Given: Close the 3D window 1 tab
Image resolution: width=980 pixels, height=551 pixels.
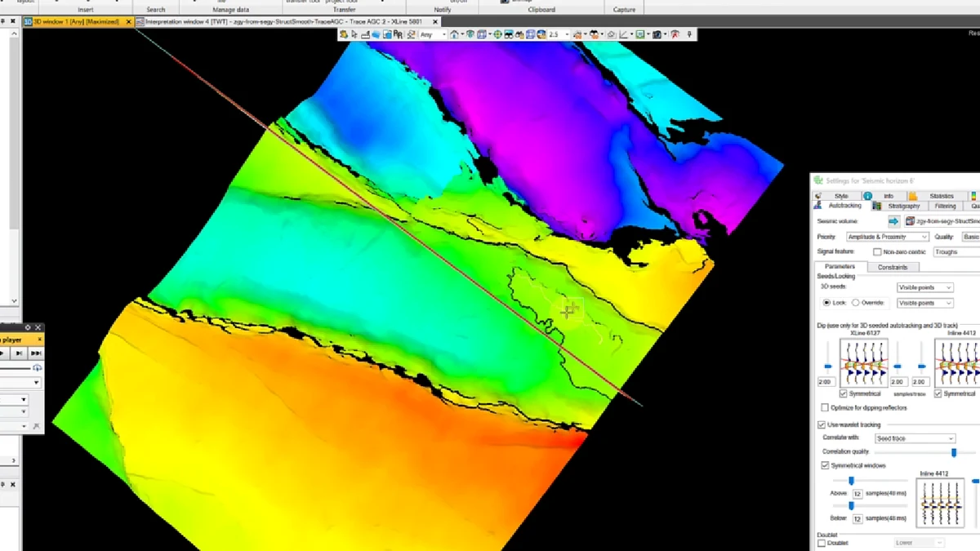Looking at the screenshot, I should [128, 22].
